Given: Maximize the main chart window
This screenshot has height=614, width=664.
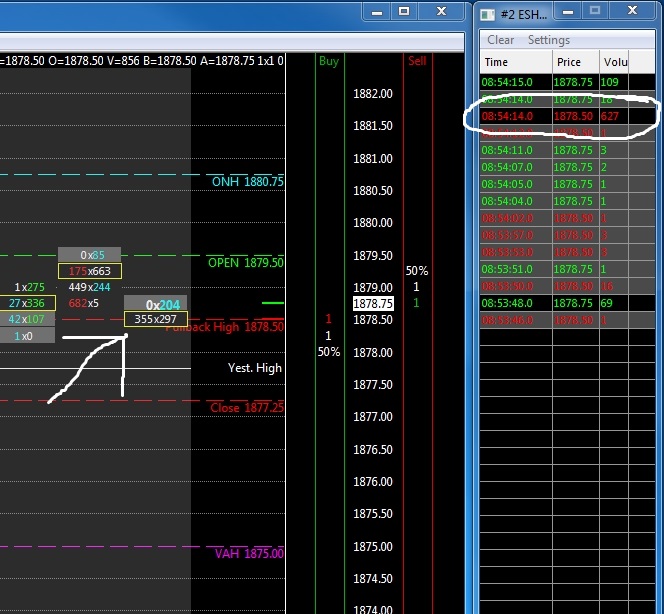Looking at the screenshot, I should click(404, 11).
